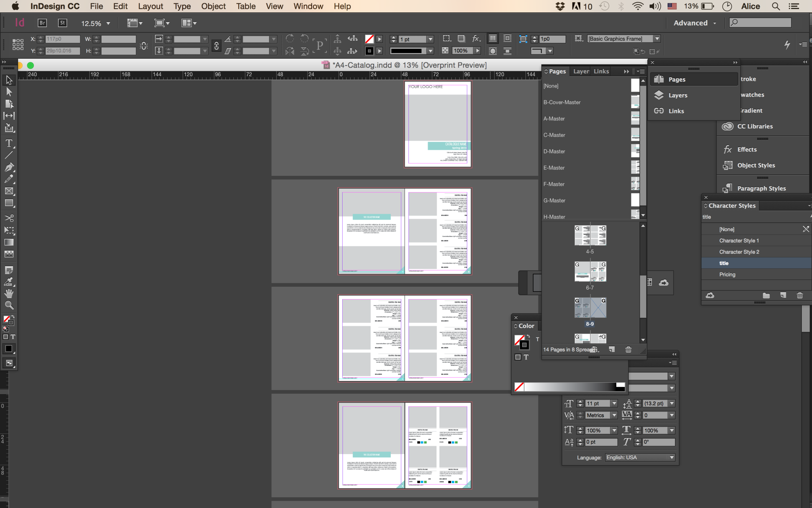Open Adobe Bridge with Br icon
This screenshot has width=812, height=508.
pyautogui.click(x=42, y=23)
